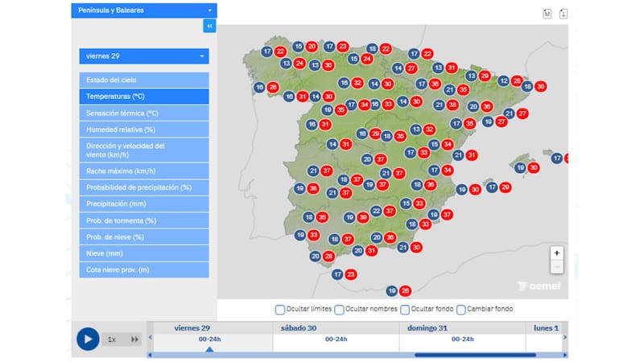Collapse the side panel with double-chevron button
Viewport: 644px width, 362px height.
(x=209, y=26)
